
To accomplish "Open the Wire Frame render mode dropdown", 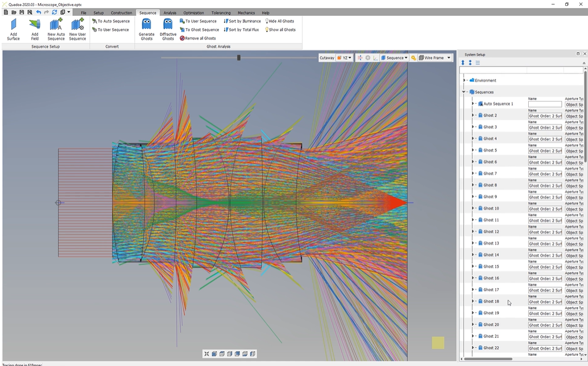I will click(x=435, y=58).
